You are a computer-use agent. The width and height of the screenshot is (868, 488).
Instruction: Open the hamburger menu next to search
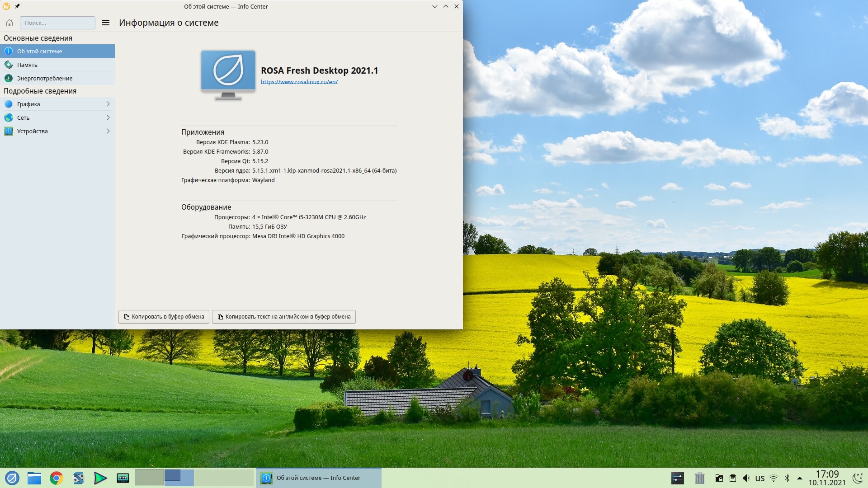pyautogui.click(x=106, y=23)
